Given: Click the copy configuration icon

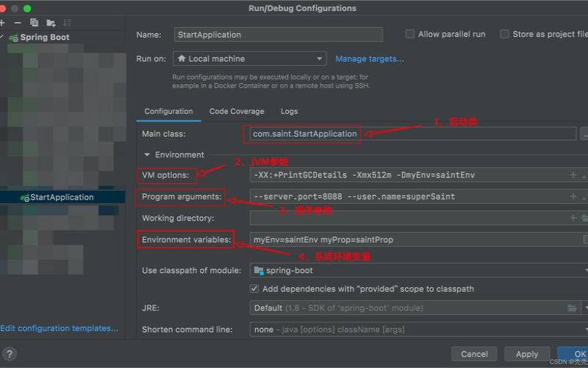Looking at the screenshot, I should point(34,23).
